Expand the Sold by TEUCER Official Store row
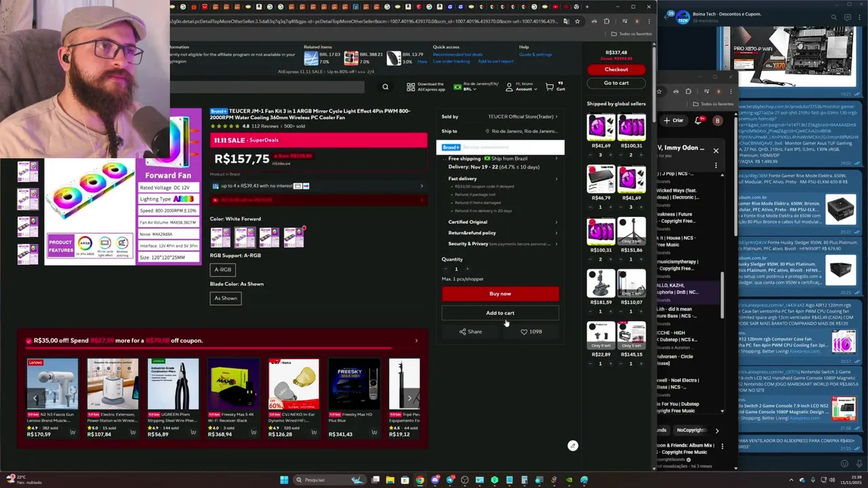868x488 pixels. coord(500,117)
